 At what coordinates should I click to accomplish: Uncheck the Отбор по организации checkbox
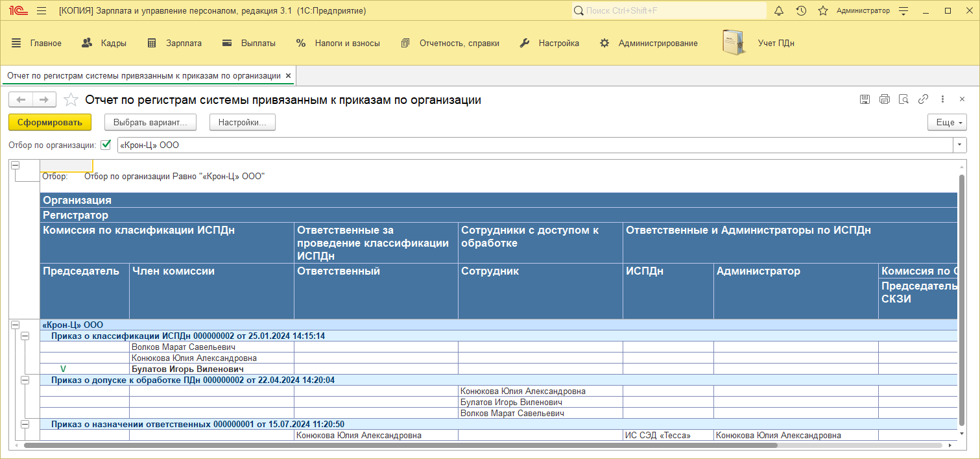106,145
